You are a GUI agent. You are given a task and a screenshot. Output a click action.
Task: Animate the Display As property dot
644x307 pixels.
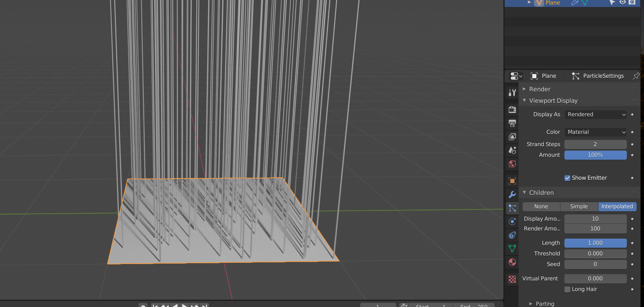632,115
